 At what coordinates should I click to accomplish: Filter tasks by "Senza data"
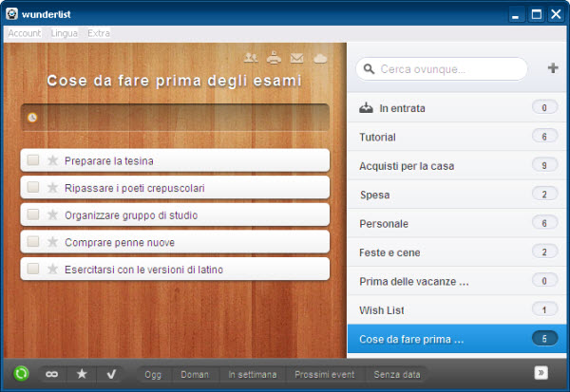[397, 375]
